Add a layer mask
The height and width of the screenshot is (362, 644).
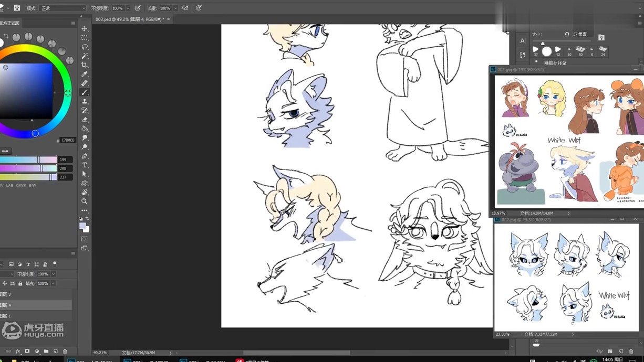[x=27, y=352]
